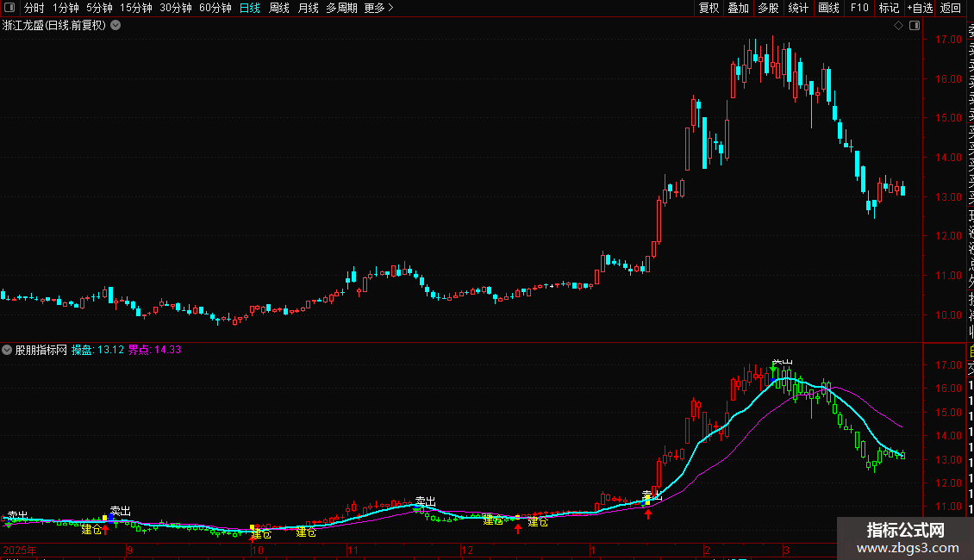974x560 pixels.
Task: Select the 1分钟 period tab
Action: click(66, 8)
